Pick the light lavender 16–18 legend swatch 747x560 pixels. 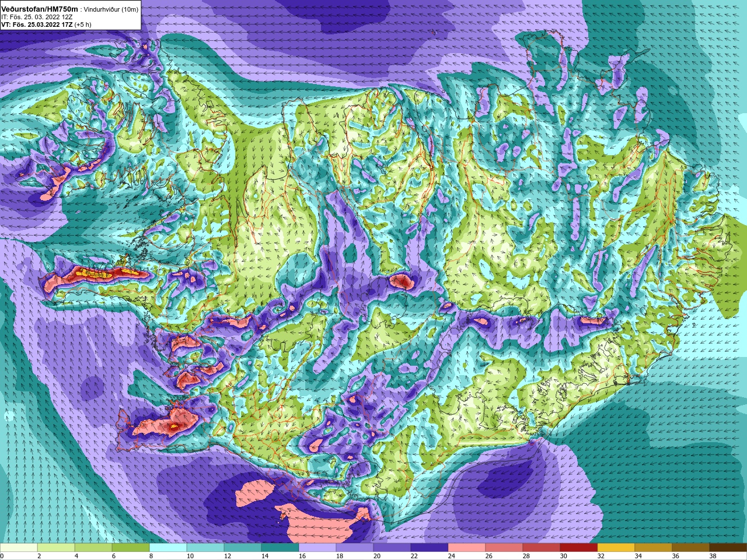317,548
